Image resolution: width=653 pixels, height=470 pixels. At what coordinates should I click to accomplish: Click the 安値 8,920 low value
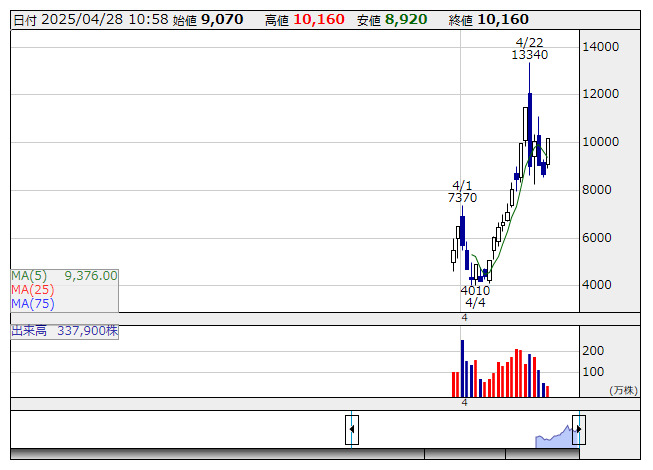(392, 20)
